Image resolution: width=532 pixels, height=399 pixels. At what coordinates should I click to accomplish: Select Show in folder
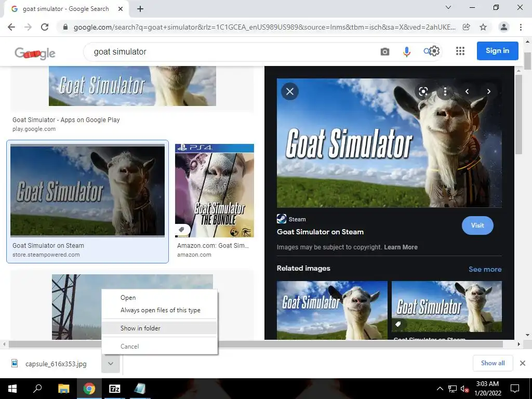(159, 328)
